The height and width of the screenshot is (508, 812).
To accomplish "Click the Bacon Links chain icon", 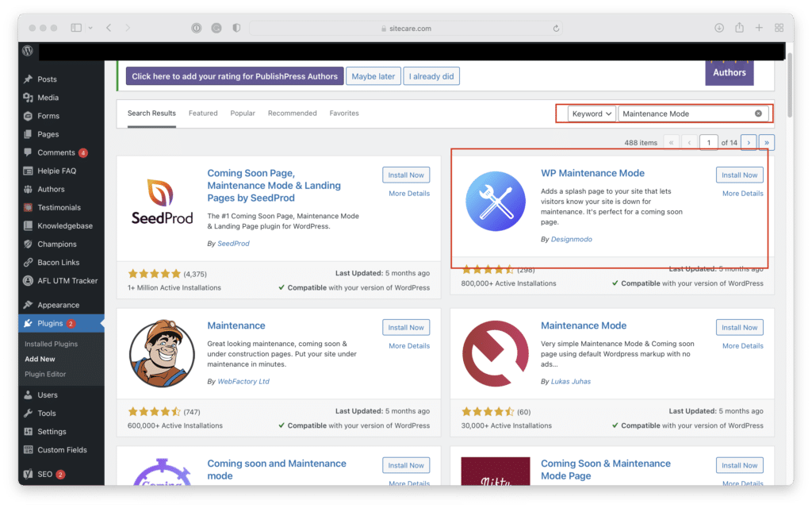I will click(28, 262).
